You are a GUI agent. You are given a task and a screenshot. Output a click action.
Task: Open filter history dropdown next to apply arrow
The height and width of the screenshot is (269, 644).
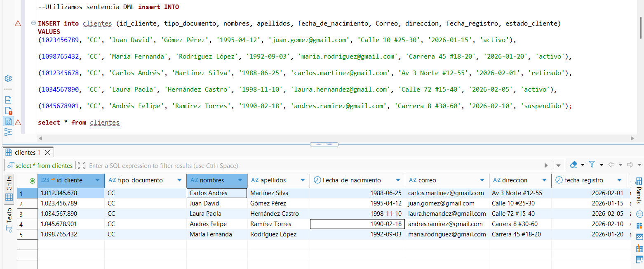pos(558,165)
